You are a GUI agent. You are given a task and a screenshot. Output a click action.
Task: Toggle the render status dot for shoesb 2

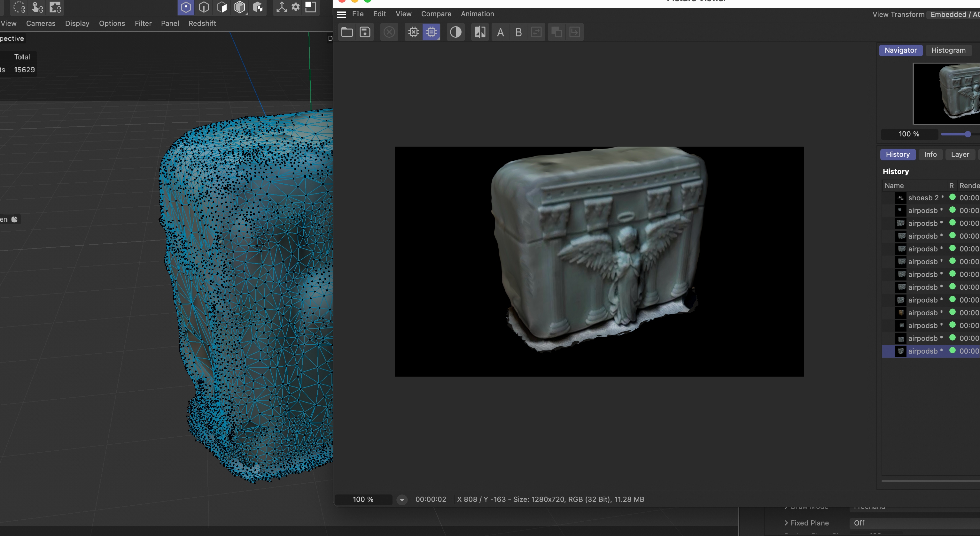click(952, 197)
